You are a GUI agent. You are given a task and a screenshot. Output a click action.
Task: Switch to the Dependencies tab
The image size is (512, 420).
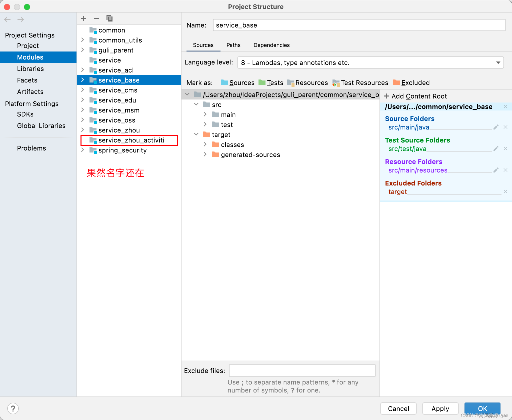click(x=272, y=45)
